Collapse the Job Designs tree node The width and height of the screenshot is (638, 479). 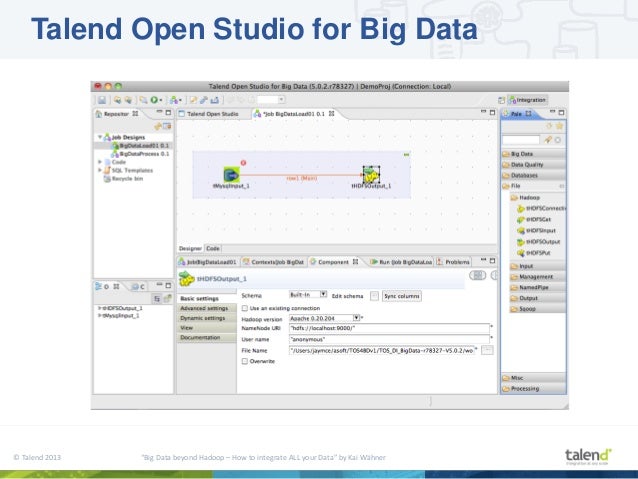tap(100, 138)
